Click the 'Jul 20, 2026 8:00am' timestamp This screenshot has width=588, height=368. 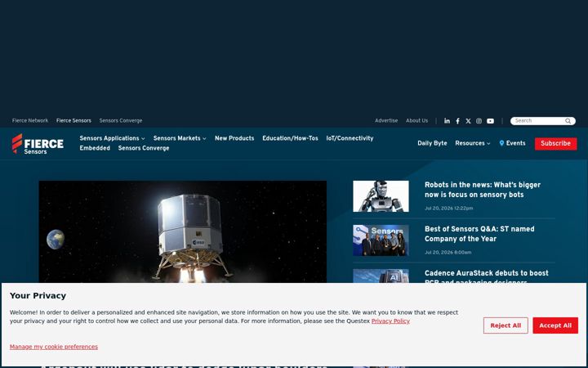(x=448, y=253)
